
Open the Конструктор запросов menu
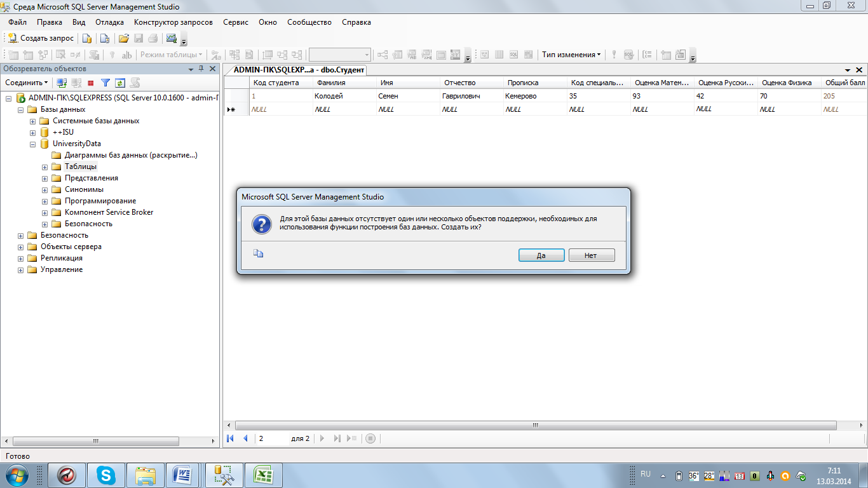[173, 22]
